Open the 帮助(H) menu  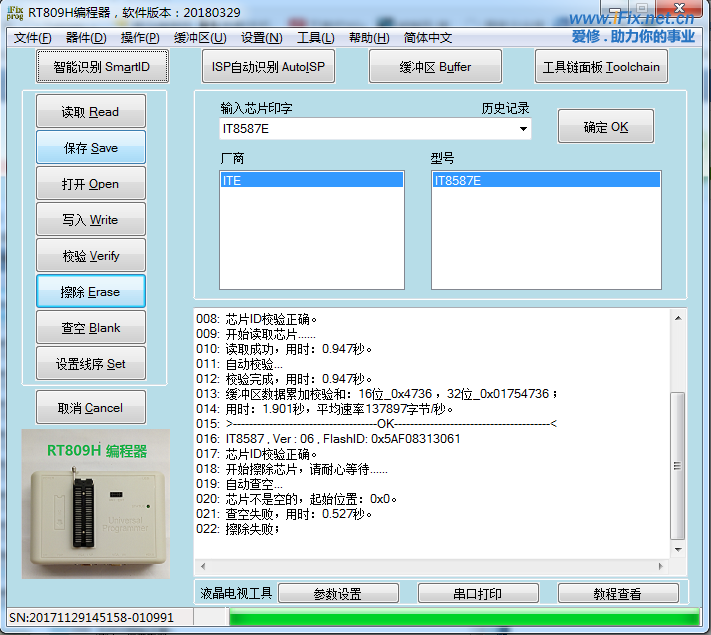point(369,38)
